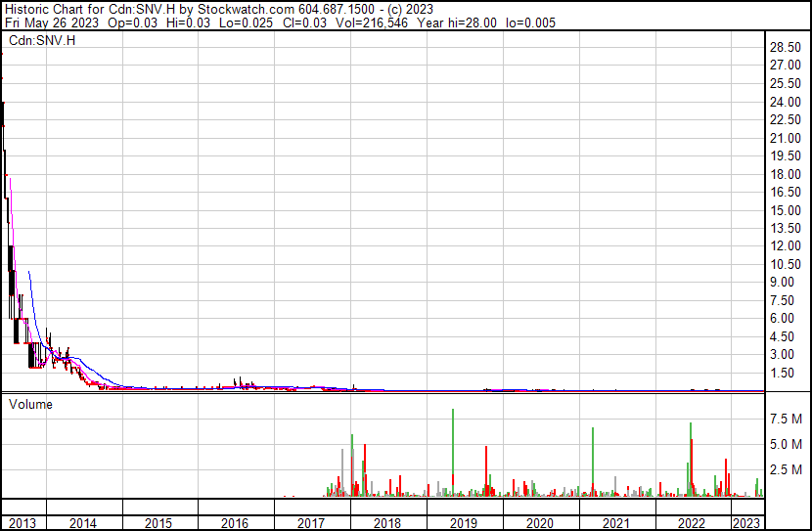Click the 2016 year label
This screenshot has width=812, height=531.
click(x=236, y=523)
